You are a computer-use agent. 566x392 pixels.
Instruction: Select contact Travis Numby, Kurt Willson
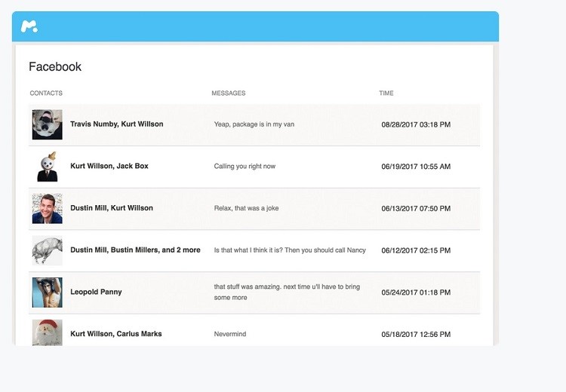pos(116,124)
